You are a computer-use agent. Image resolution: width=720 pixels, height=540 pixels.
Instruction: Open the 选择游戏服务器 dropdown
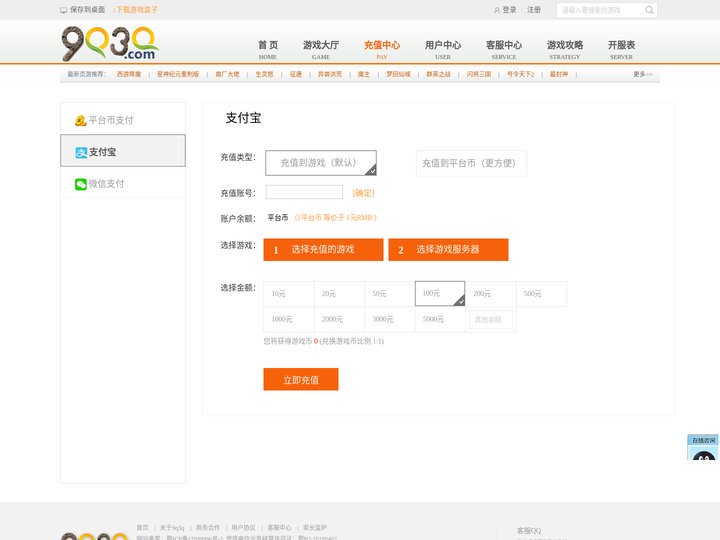448,249
